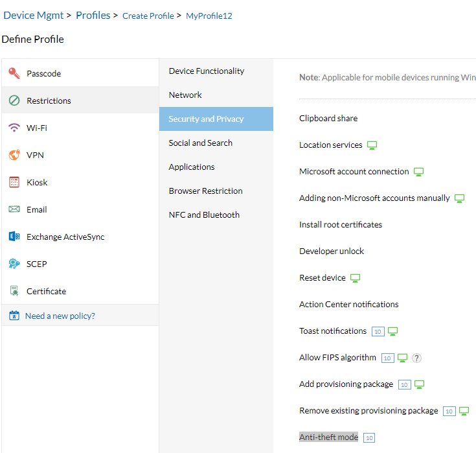Open the Device Functionality tab

tap(207, 71)
